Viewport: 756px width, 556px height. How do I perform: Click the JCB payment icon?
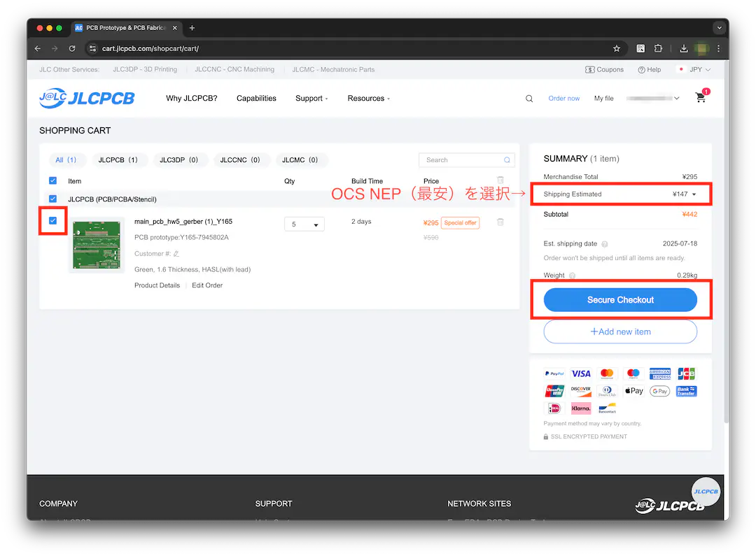point(686,373)
